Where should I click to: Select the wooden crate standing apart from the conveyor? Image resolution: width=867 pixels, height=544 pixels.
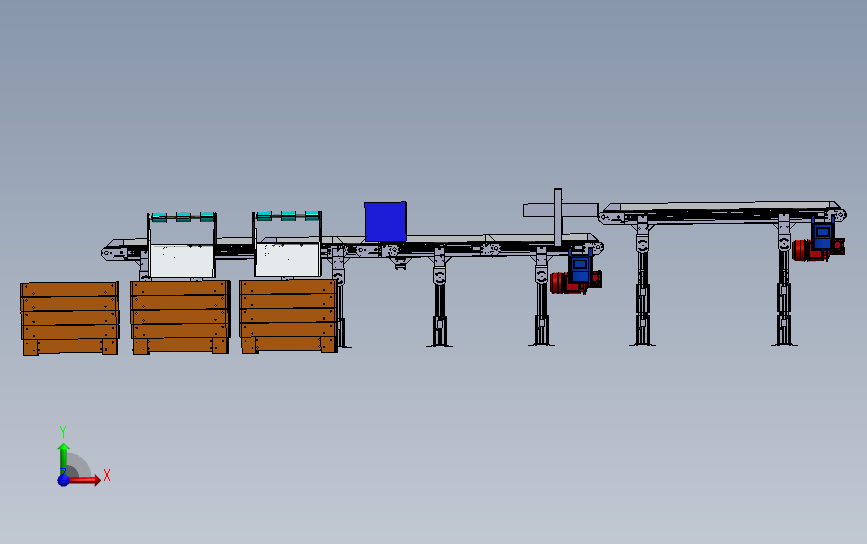coord(70,318)
